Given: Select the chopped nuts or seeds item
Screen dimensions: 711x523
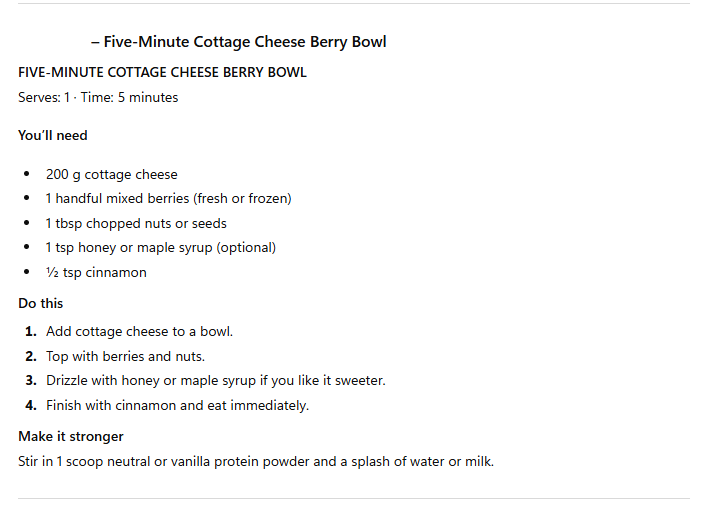Looking at the screenshot, I should click(136, 224).
